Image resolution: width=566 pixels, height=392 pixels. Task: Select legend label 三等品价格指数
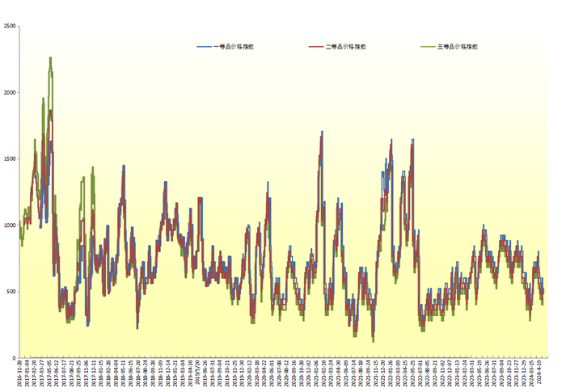point(458,47)
